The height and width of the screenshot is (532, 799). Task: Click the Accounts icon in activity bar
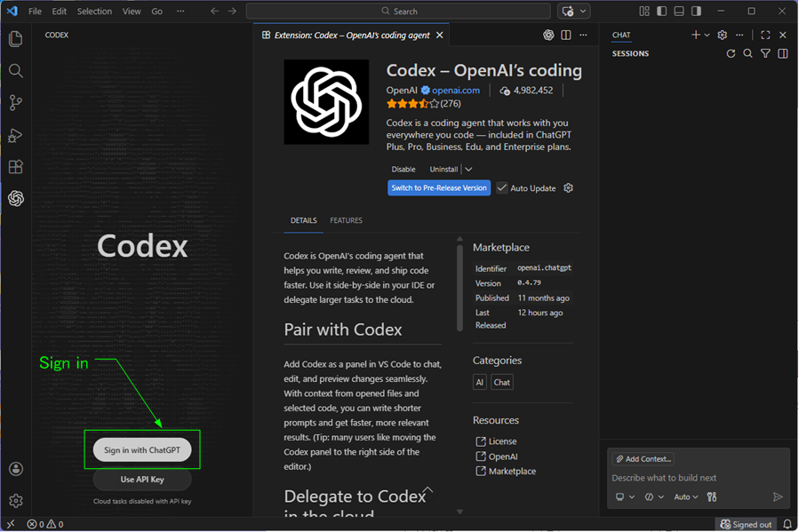click(16, 469)
